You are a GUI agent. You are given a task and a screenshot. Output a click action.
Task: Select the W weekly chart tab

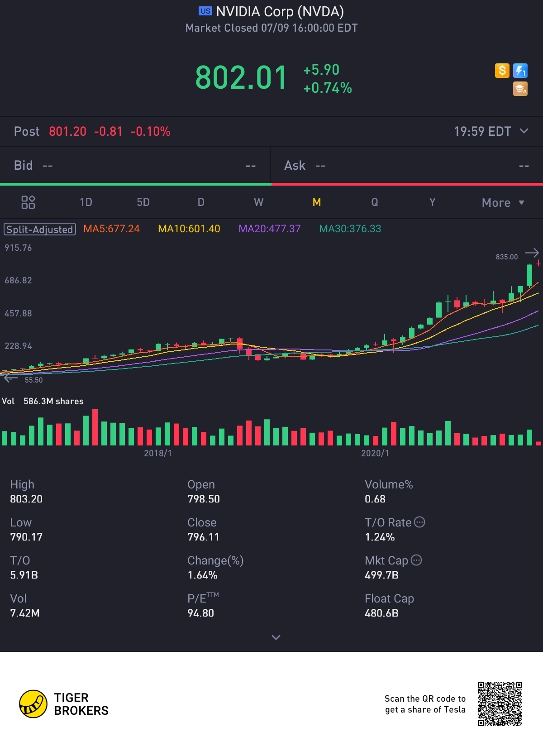pyautogui.click(x=258, y=202)
